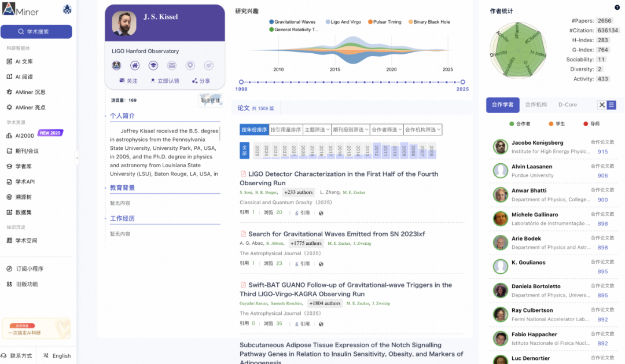Select 按引用量排序 sort option
625x364 pixels.
pyautogui.click(x=286, y=130)
